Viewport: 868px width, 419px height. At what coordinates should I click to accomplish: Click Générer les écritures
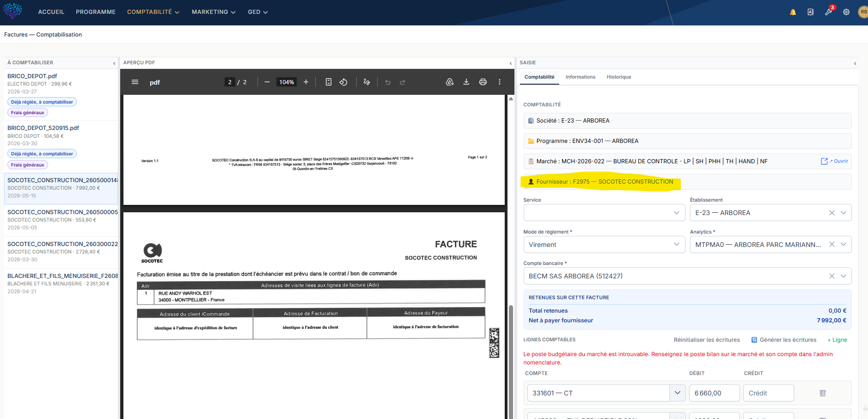point(788,340)
